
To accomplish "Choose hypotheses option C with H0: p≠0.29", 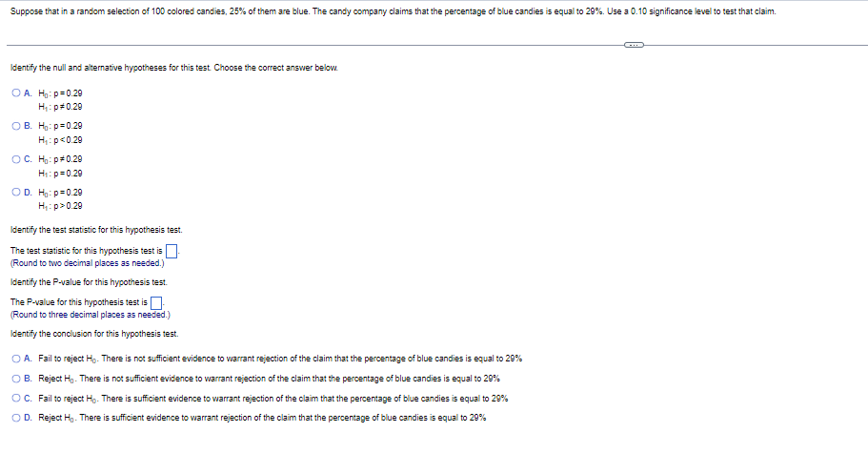I will (x=16, y=159).
